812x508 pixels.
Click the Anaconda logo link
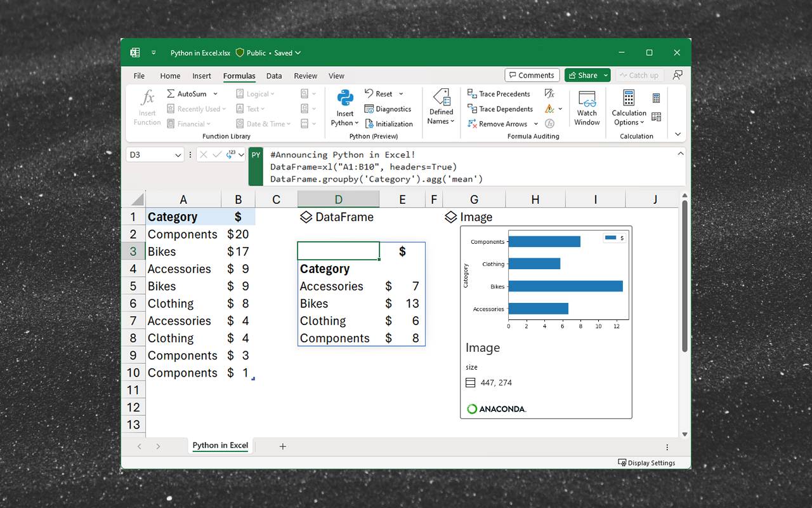click(x=496, y=409)
